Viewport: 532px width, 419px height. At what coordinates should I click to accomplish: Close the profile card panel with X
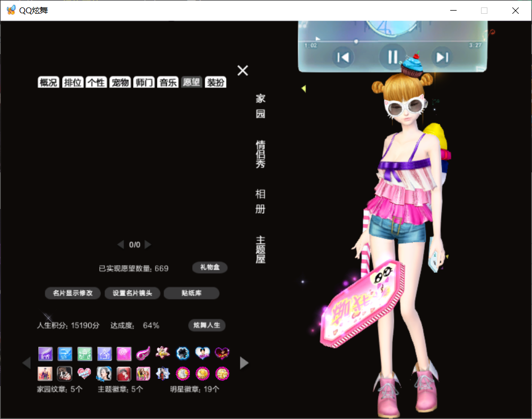click(x=243, y=71)
